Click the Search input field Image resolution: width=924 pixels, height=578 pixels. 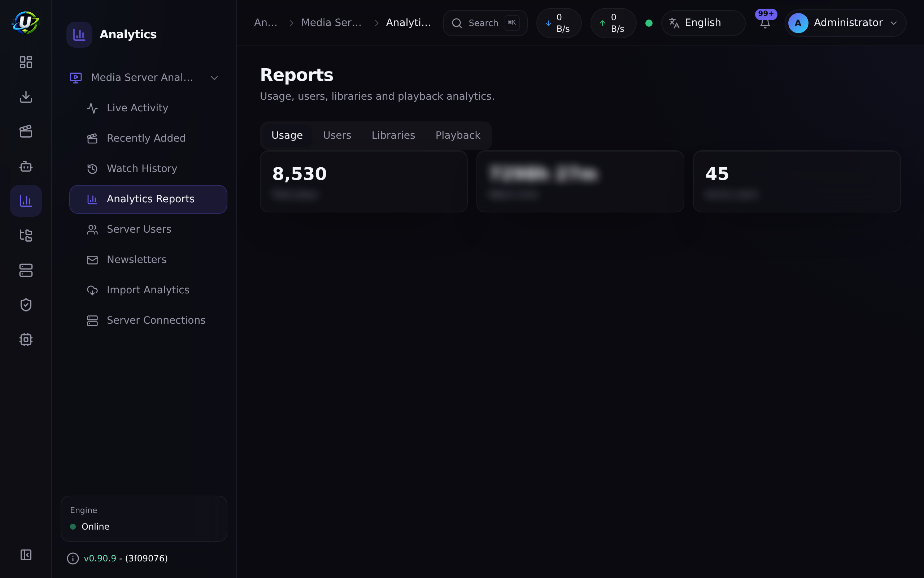tap(485, 23)
